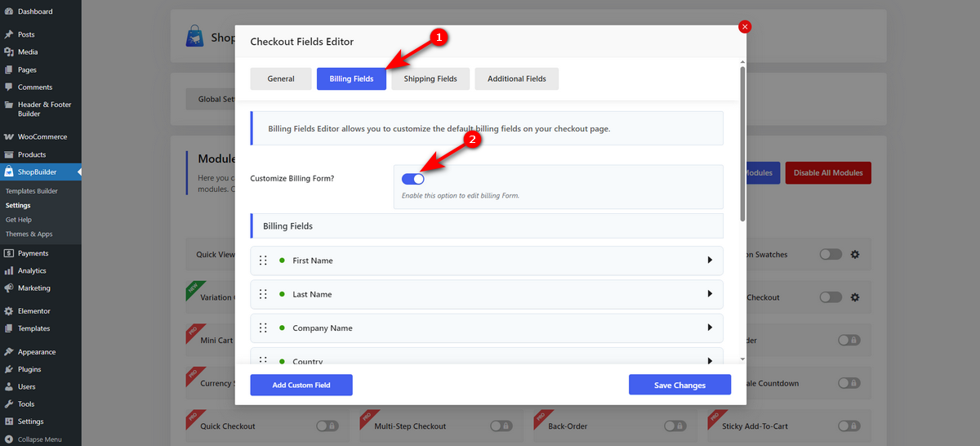Click the Media icon in sidebar
Image resolution: width=980 pixels, height=446 pixels.
point(8,52)
